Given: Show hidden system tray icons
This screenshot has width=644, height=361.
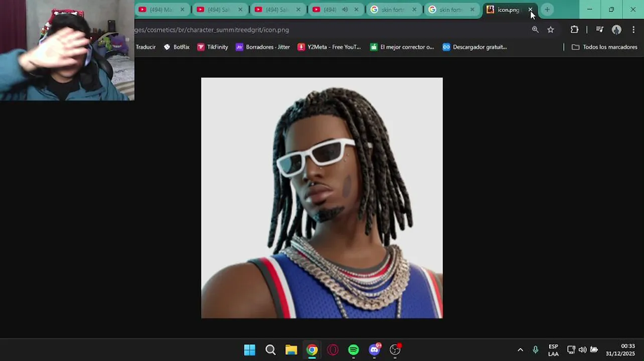Looking at the screenshot, I should pos(520,350).
